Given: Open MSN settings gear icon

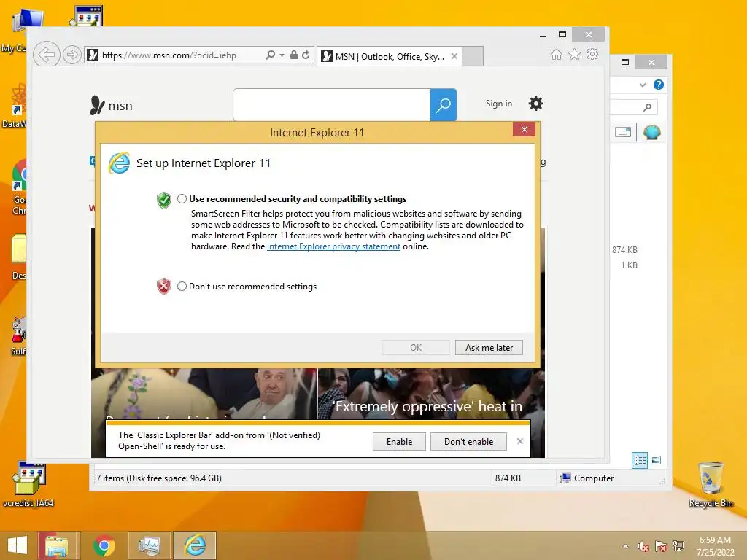Looking at the screenshot, I should pos(536,104).
